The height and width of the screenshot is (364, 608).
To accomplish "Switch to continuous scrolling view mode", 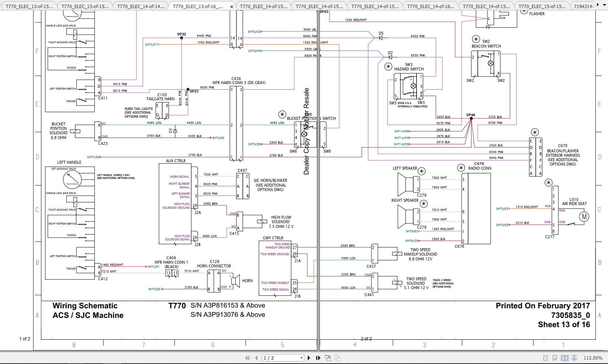I will pyautogui.click(x=555, y=358).
